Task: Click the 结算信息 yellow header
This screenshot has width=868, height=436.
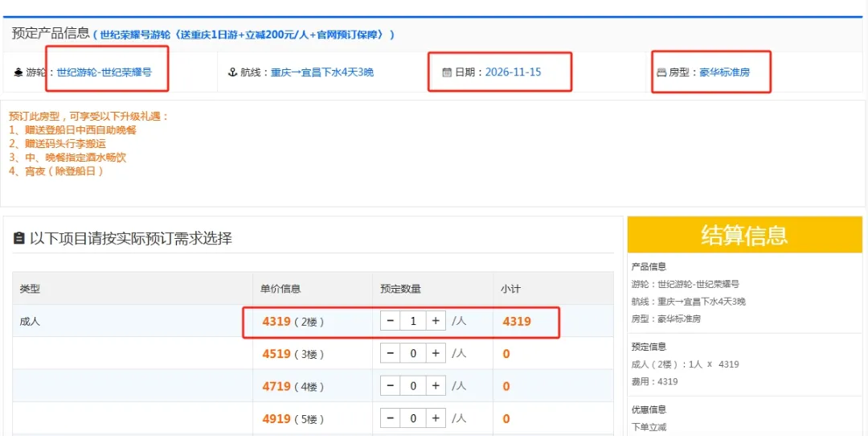Action: pyautogui.click(x=744, y=235)
